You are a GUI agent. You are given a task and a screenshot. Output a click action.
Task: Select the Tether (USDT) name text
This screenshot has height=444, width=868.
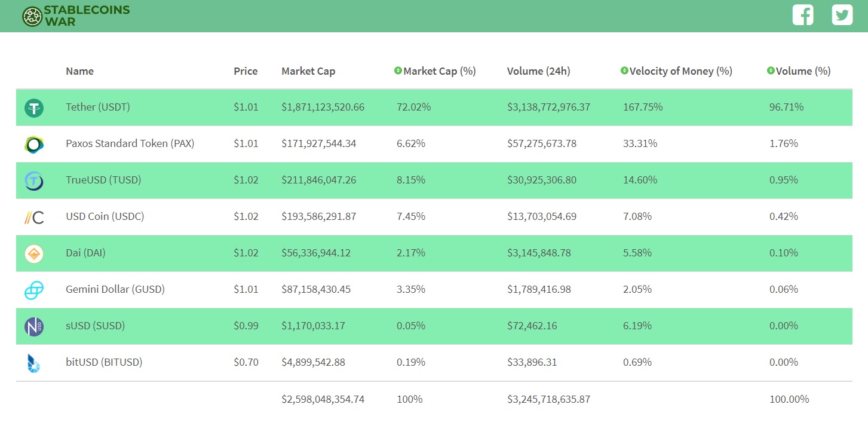[97, 108]
